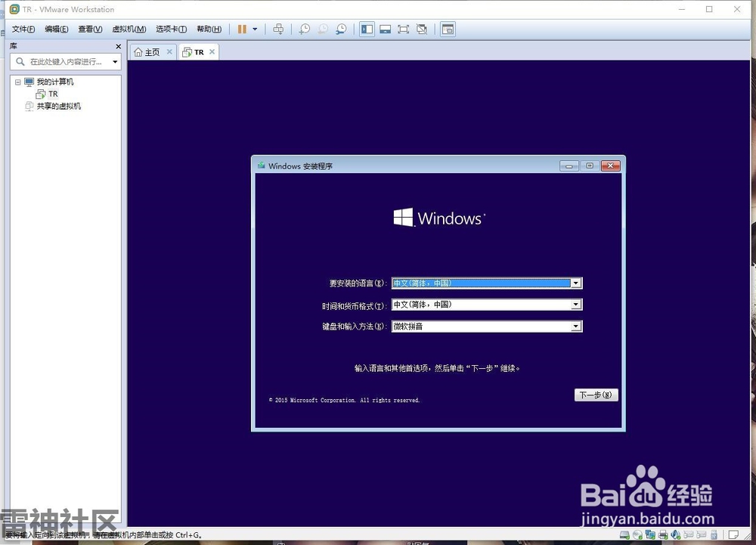Open the library search dropdown arrow
This screenshot has height=545, width=756.
tap(115, 62)
